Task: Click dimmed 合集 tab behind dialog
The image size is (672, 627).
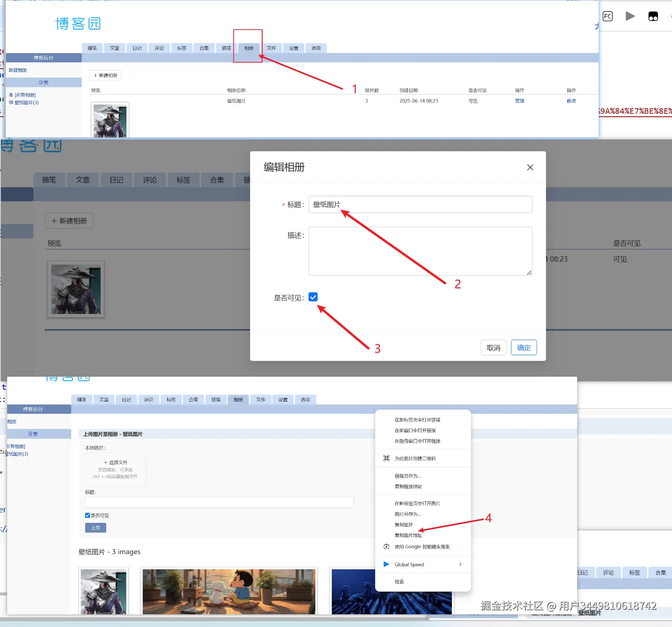Action: click(x=217, y=180)
